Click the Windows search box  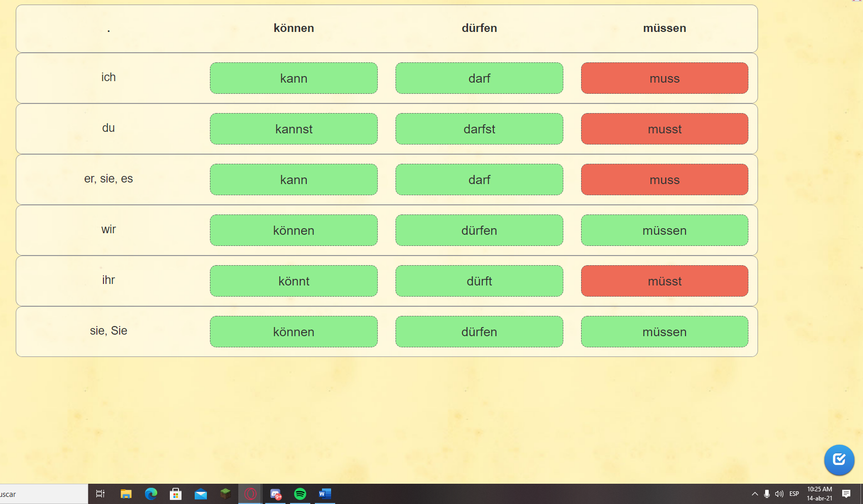click(41, 494)
